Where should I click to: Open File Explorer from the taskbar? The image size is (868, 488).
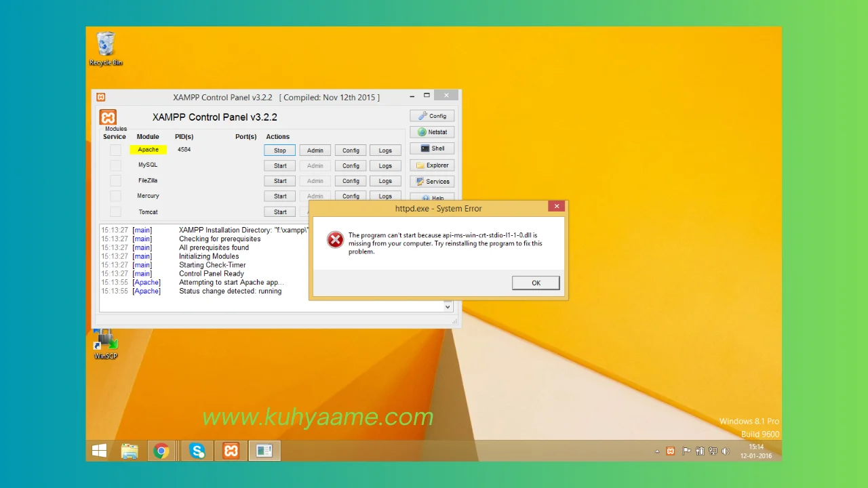tap(130, 451)
